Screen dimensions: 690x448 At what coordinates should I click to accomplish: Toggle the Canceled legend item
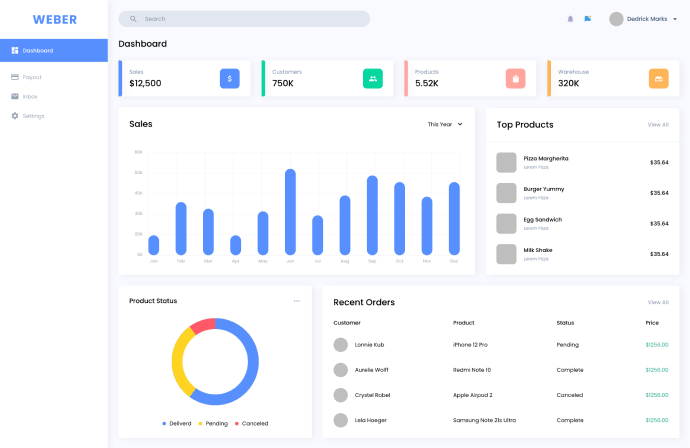coord(251,423)
